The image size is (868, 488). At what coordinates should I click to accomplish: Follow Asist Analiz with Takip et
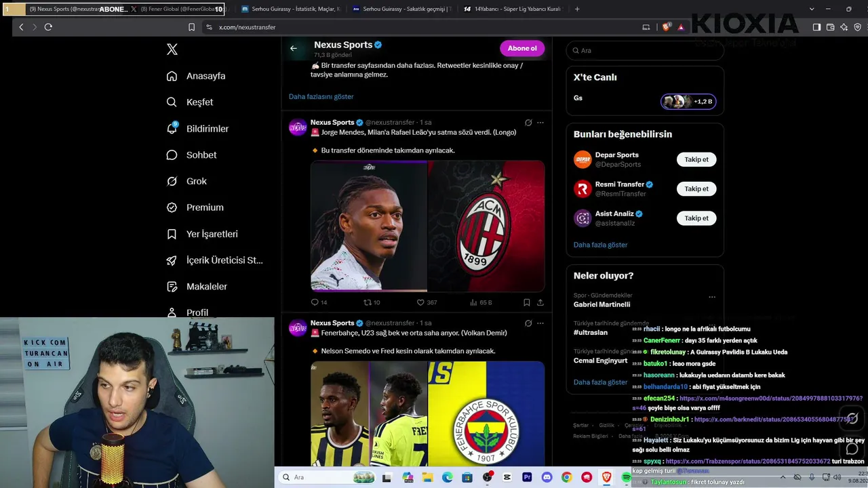(696, 218)
